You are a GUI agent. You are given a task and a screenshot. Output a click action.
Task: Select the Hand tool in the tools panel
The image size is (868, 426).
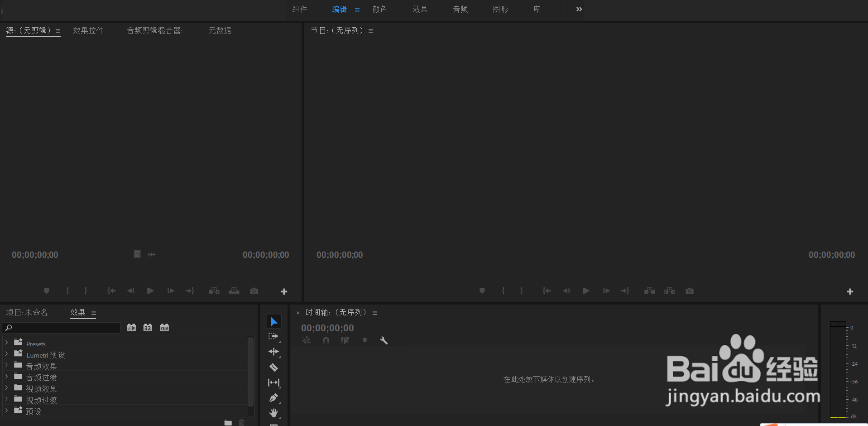click(x=273, y=413)
